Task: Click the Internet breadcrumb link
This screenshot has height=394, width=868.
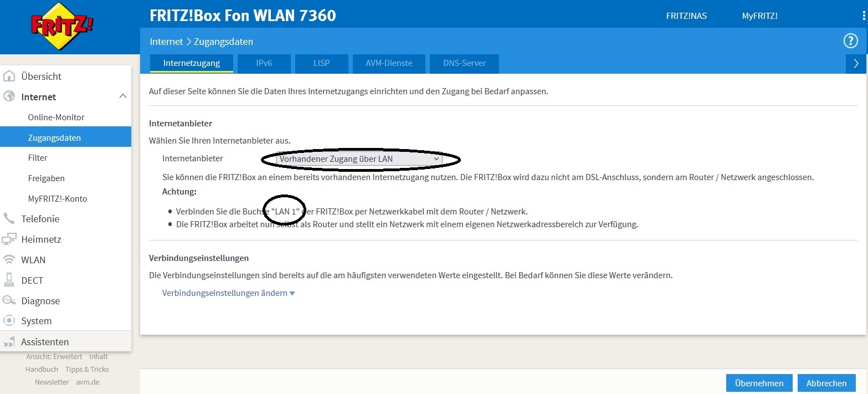Action: click(x=166, y=42)
